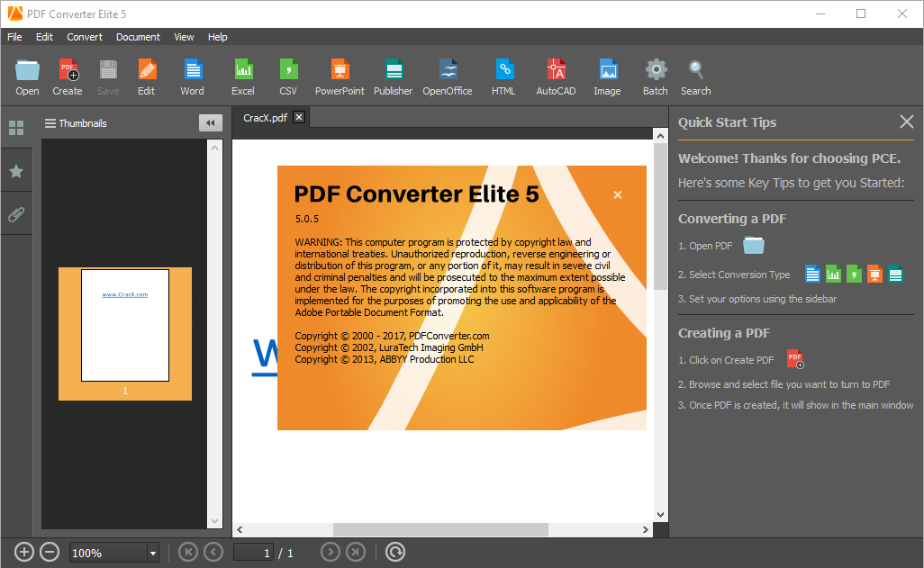Screen dimensions: 924x568
Task: Click horizontal scrollbar left arrow
Action: pos(240,529)
